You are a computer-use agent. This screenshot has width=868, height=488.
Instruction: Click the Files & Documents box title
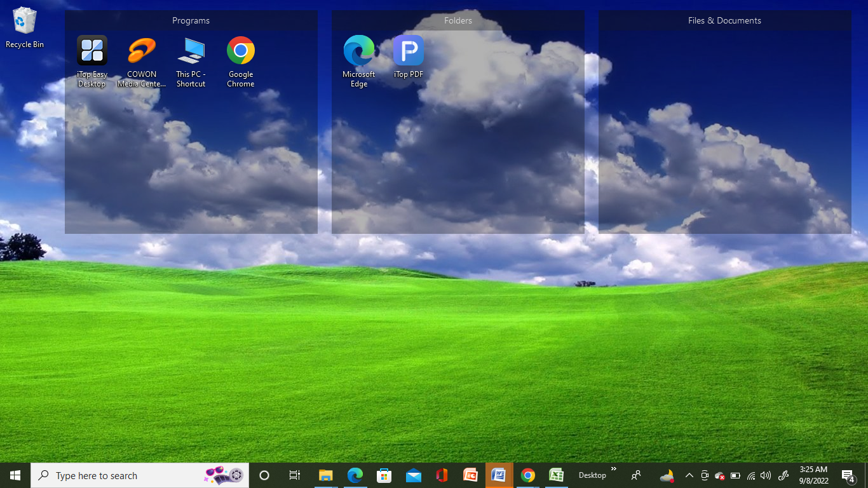tap(724, 20)
